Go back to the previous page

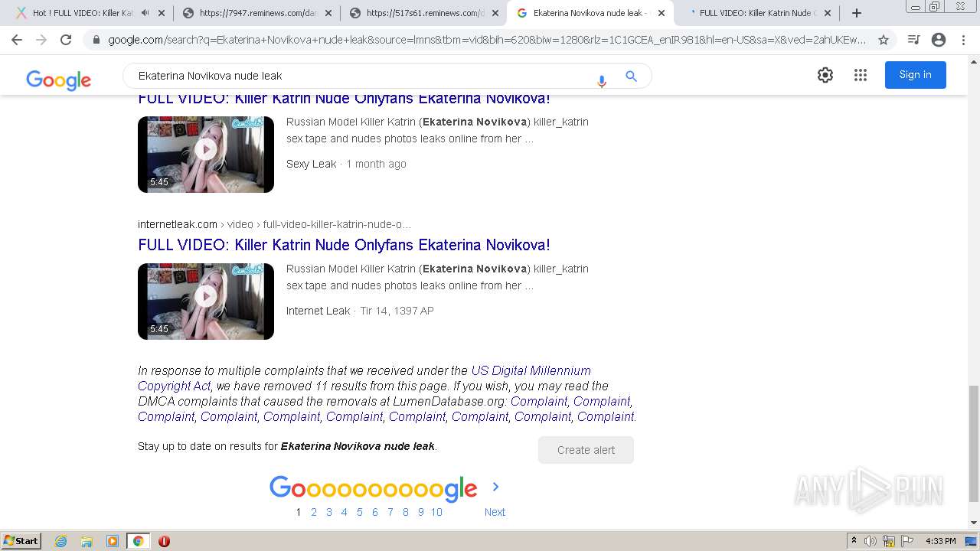click(x=17, y=40)
